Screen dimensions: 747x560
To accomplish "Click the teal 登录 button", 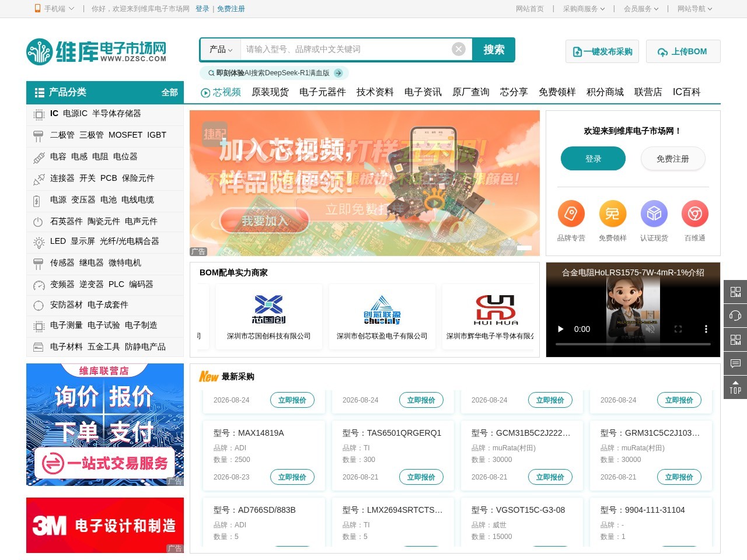I will tap(593, 159).
